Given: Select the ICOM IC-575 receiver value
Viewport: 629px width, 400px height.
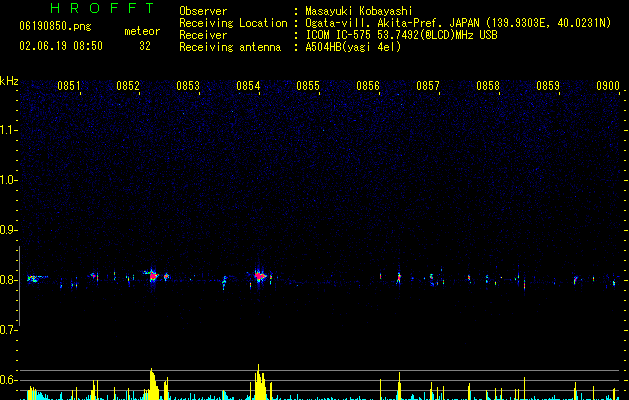Looking at the screenshot, I should [x=401, y=35].
